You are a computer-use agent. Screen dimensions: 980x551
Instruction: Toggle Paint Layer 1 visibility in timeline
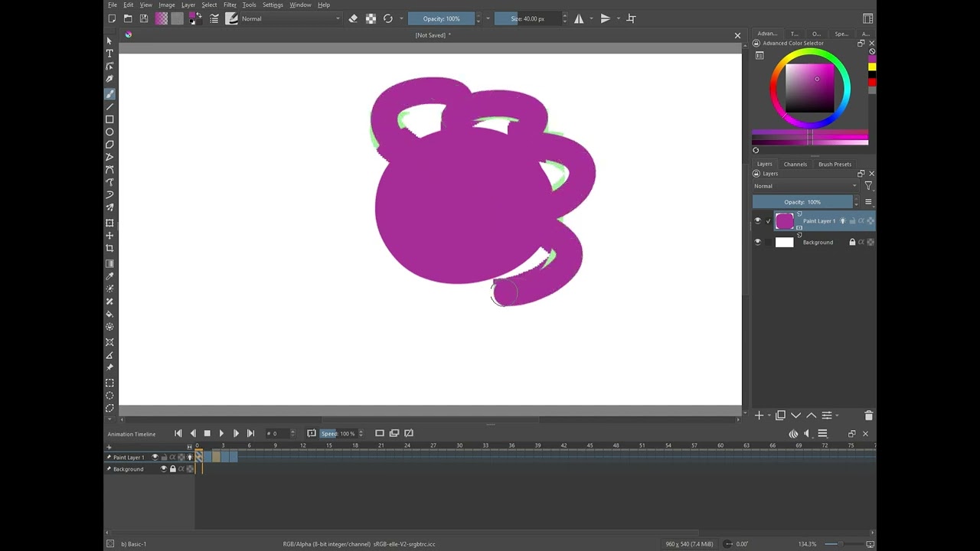tap(155, 457)
